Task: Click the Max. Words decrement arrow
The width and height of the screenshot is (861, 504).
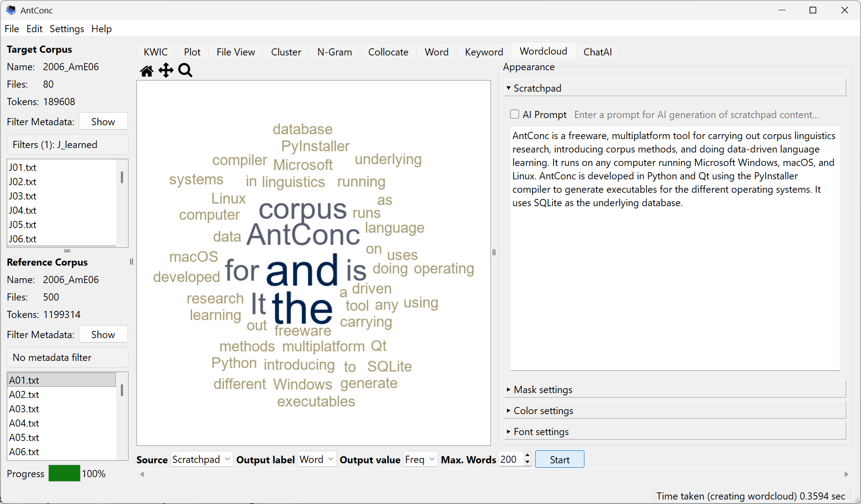Action: pos(528,462)
